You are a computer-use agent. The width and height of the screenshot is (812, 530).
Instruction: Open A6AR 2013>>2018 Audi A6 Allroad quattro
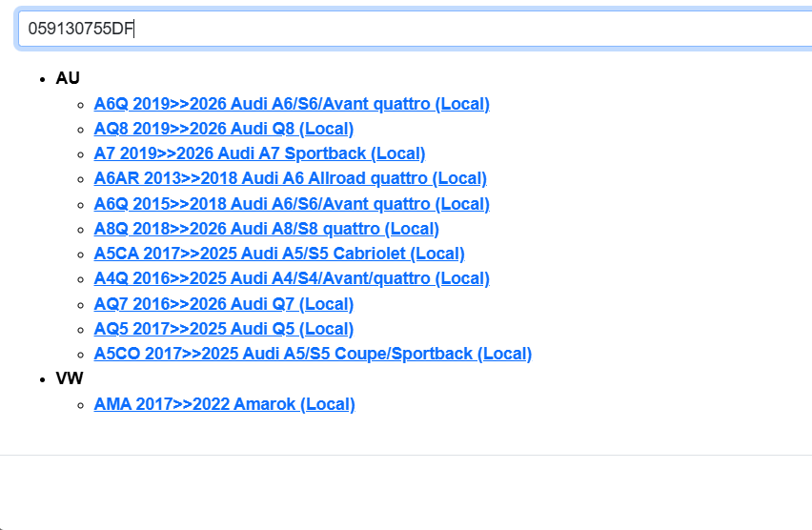point(290,178)
